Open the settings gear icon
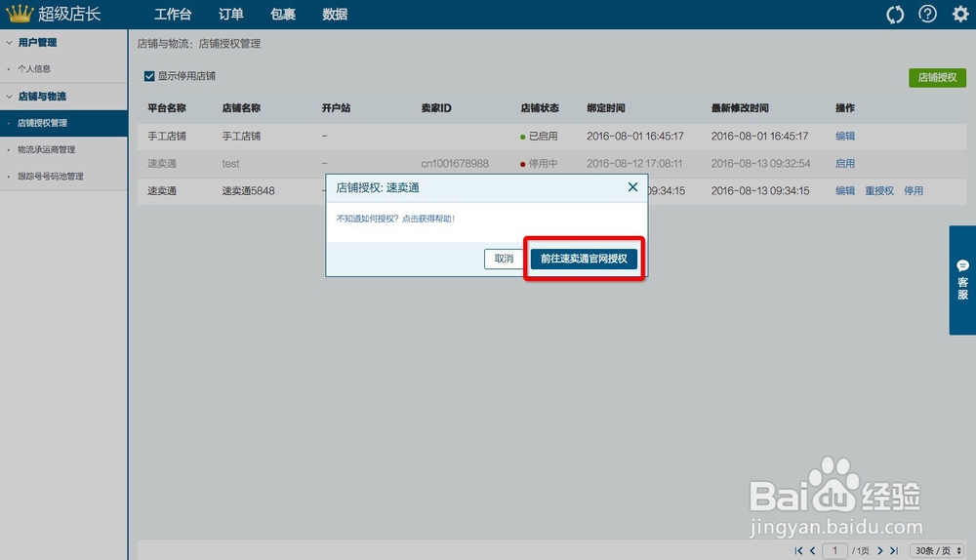The image size is (976, 560). (x=960, y=14)
